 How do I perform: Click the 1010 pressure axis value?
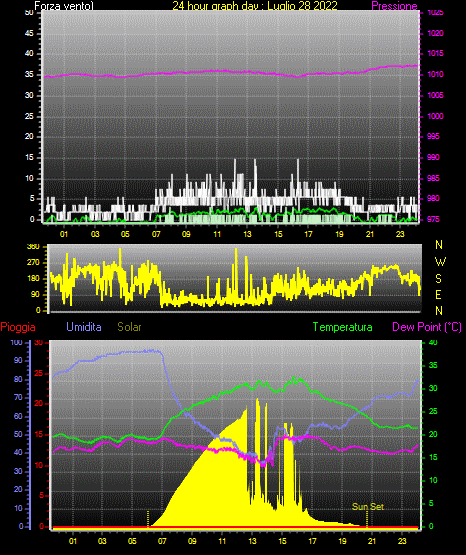pos(435,74)
